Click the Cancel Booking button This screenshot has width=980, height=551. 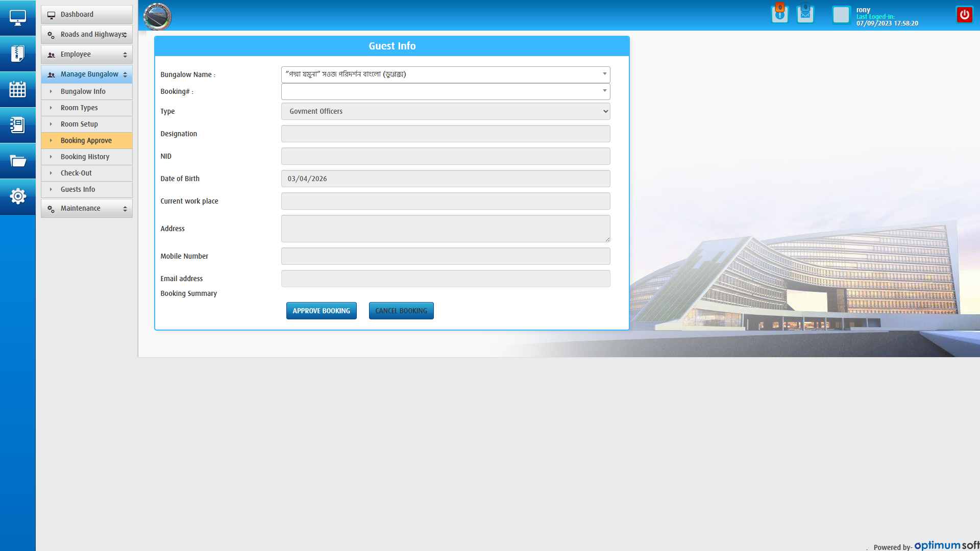[x=401, y=311]
